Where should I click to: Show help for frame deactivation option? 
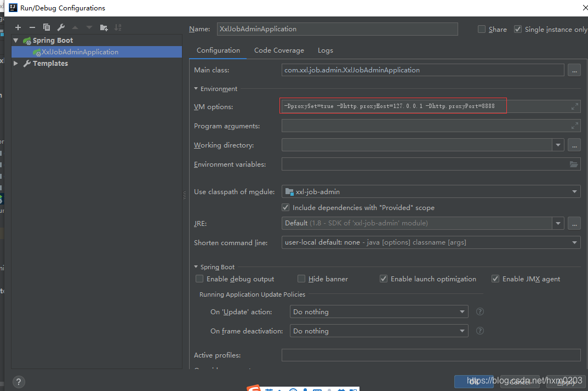[479, 331]
